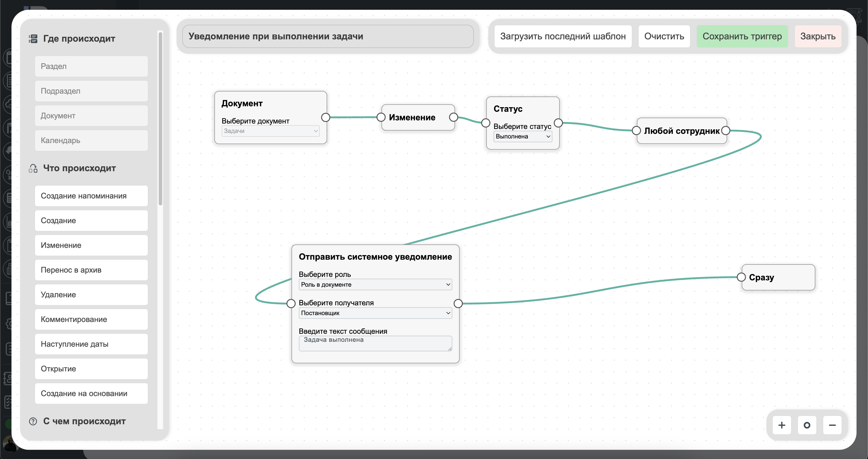Screen dimensions: 868x459
Task: Select 'Перенос в архив' event item
Action: tap(91, 270)
